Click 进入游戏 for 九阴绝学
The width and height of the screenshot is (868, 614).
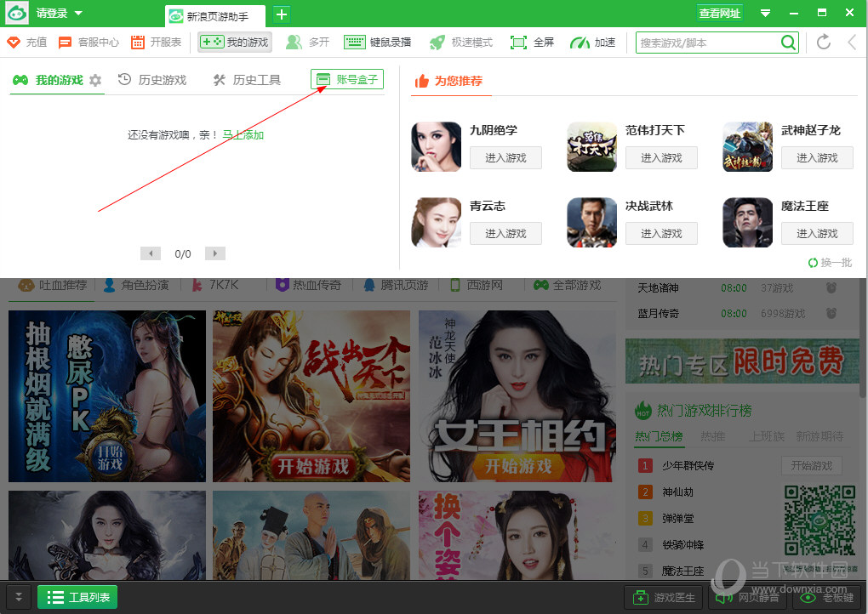[x=505, y=157]
